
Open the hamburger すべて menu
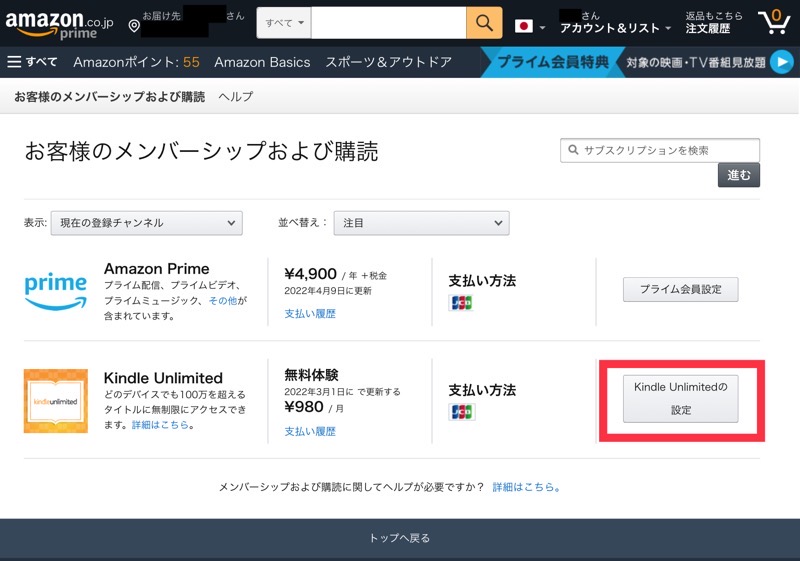pos(32,62)
